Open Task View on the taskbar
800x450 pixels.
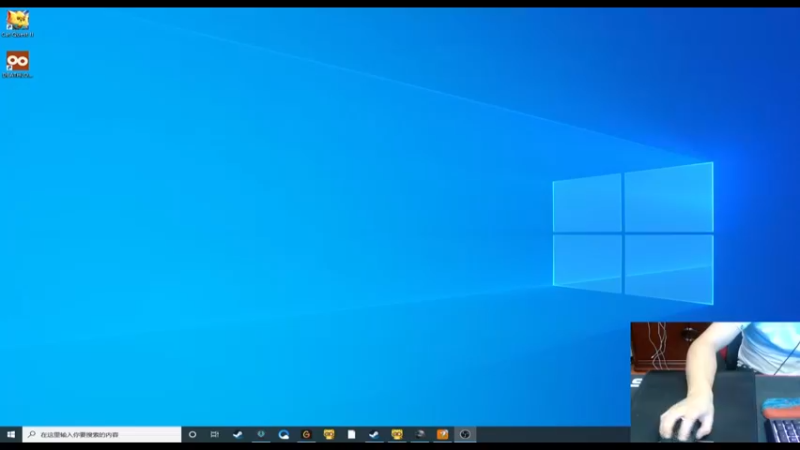tap(215, 434)
